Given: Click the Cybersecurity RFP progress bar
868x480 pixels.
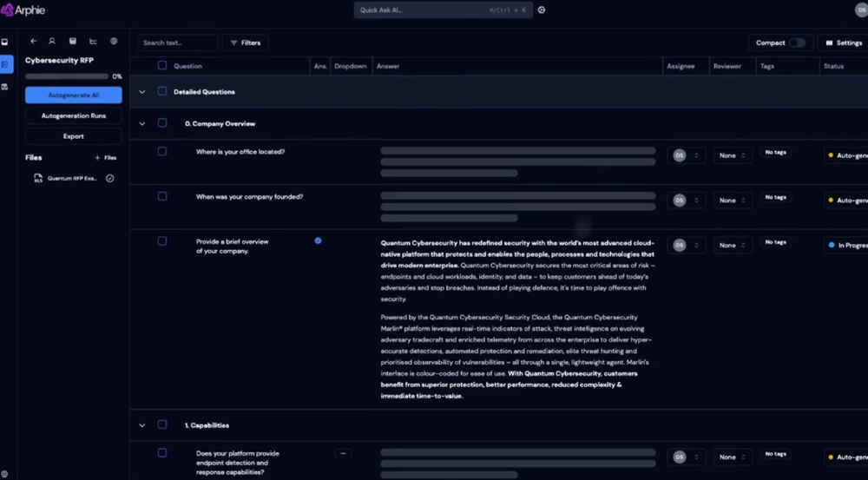Looking at the screenshot, I should (67, 76).
